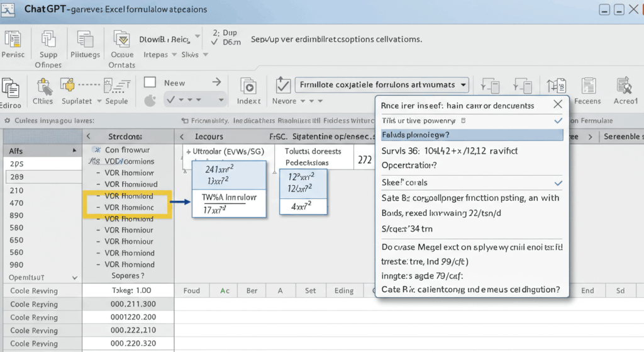Click the first tree-layout icon right of formula dropdown
The width and height of the screenshot is (644, 352).
click(490, 86)
